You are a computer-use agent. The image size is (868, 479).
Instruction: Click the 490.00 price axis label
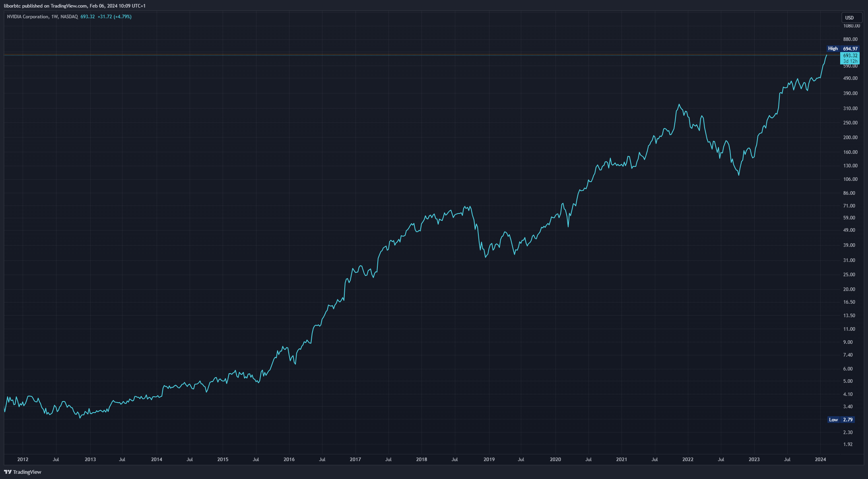(850, 78)
